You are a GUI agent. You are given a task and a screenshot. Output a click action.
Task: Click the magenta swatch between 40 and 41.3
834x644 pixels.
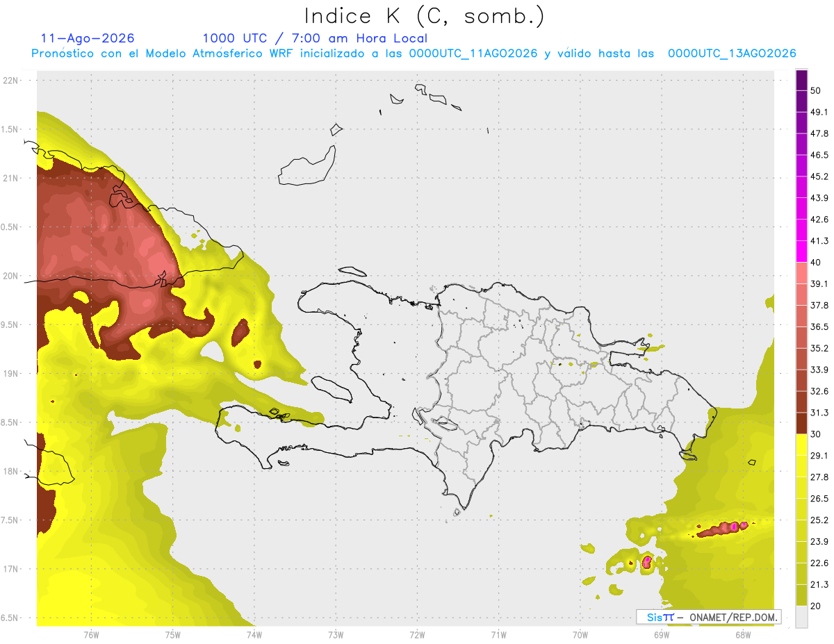(x=802, y=252)
